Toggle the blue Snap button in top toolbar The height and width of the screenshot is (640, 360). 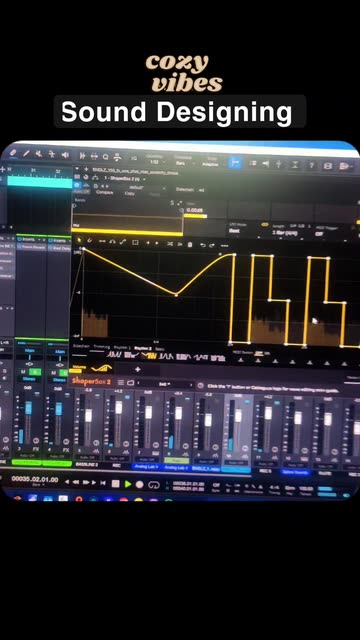point(235,162)
